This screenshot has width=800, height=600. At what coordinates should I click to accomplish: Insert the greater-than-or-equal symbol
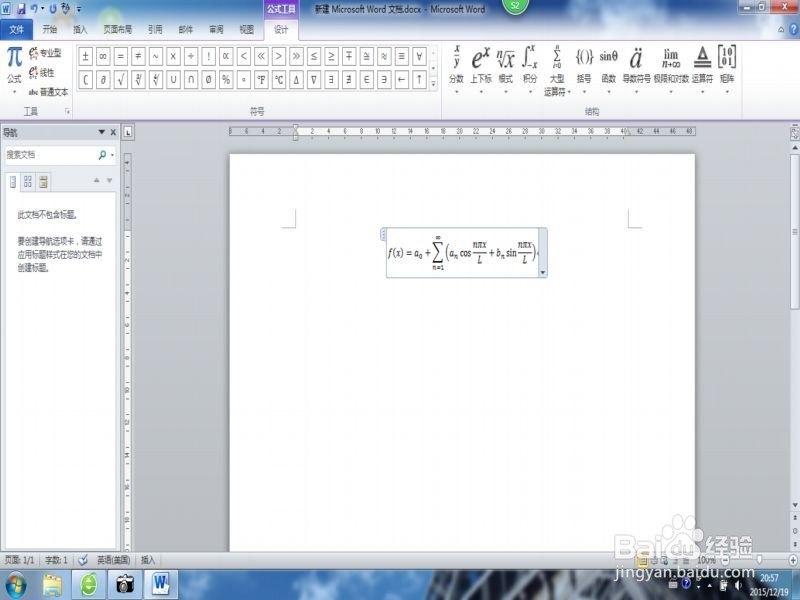pyautogui.click(x=331, y=56)
